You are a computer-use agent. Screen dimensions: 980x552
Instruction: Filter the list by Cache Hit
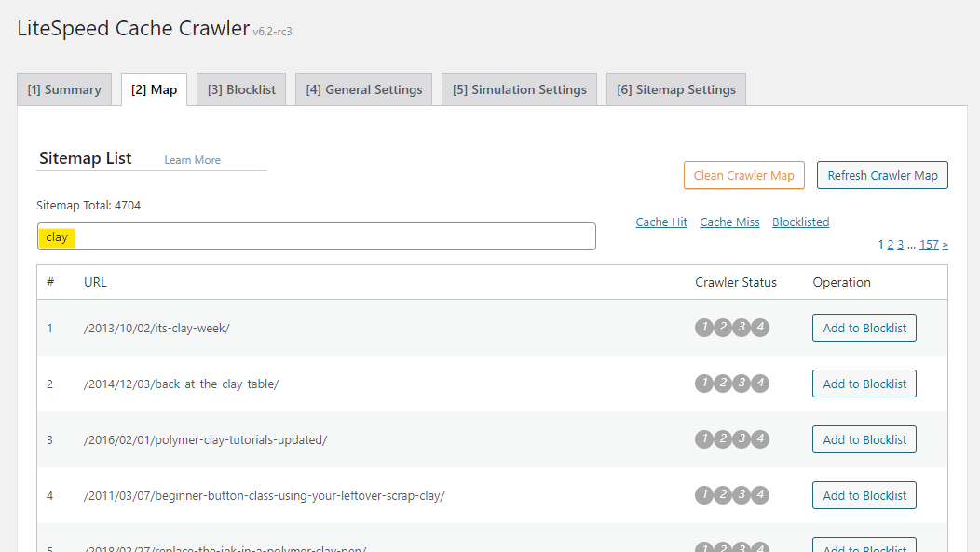coord(661,222)
